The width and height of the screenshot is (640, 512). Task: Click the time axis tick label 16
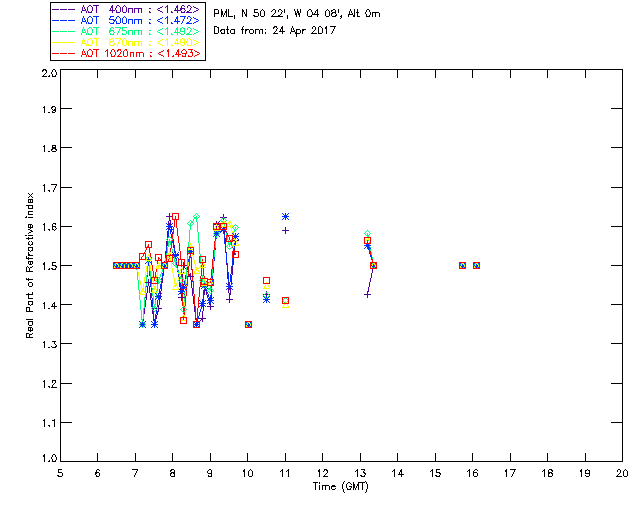tap(473, 473)
